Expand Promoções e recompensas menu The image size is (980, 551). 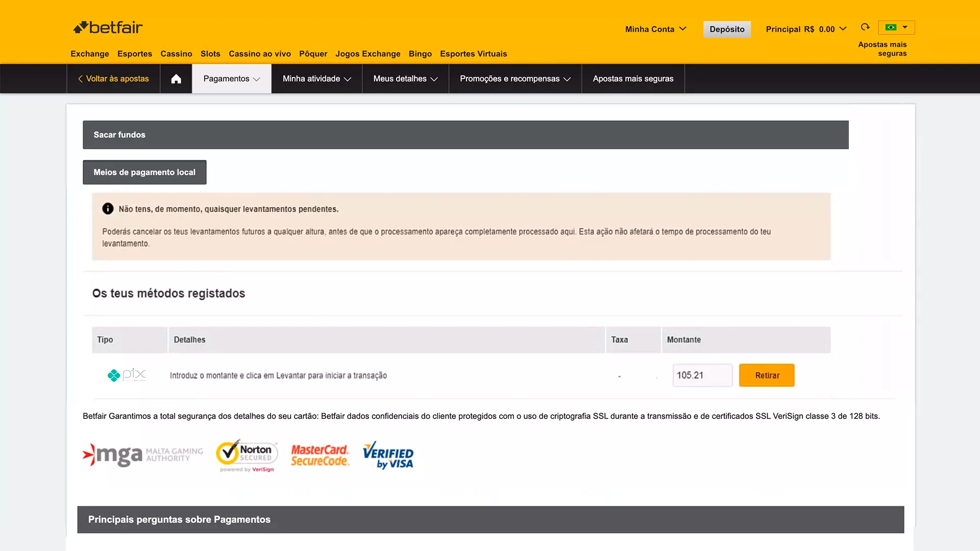pyautogui.click(x=516, y=79)
